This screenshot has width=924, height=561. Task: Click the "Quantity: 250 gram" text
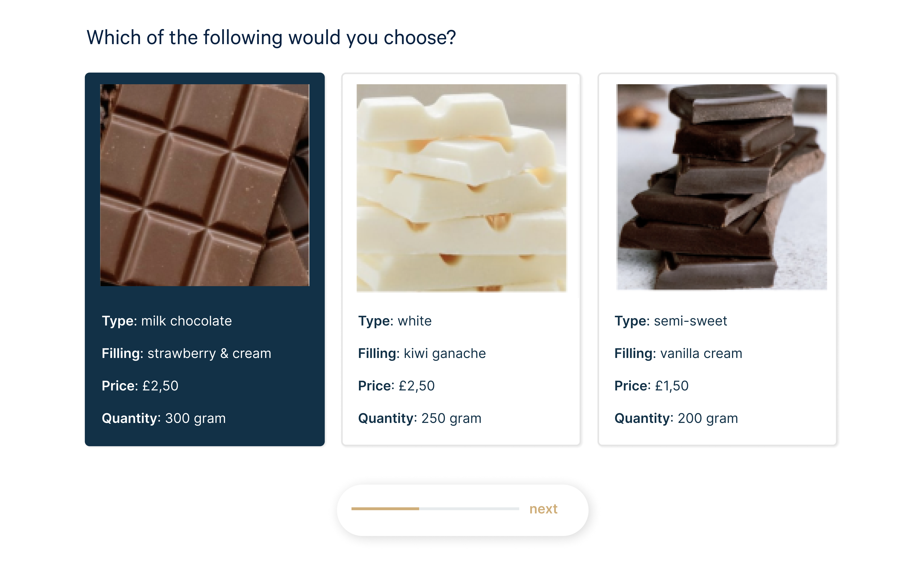tap(419, 418)
